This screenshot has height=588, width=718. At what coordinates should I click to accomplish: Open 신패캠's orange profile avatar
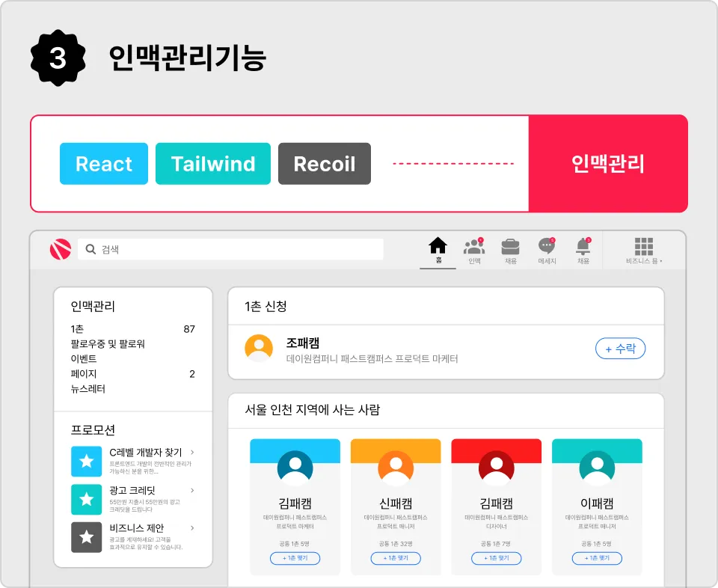(x=396, y=468)
